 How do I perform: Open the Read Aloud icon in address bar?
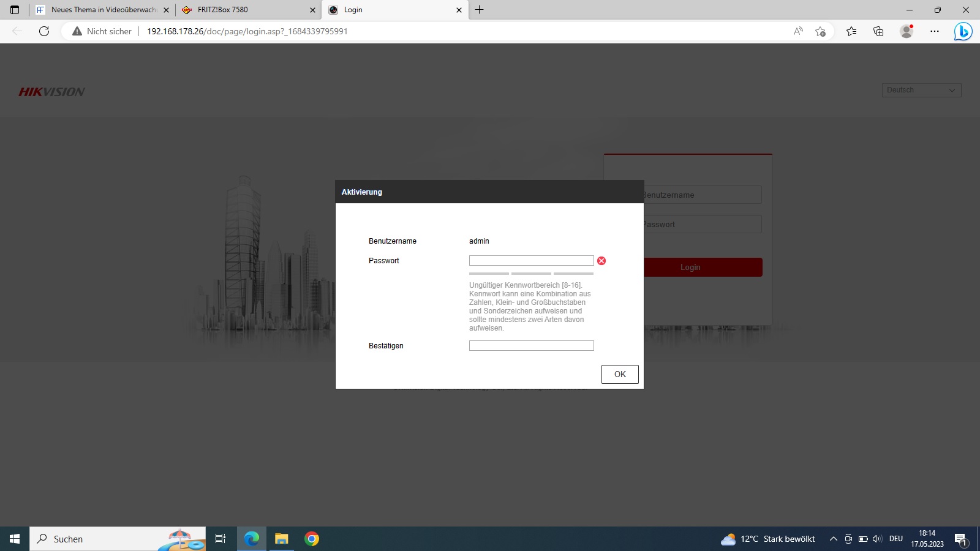click(x=798, y=31)
